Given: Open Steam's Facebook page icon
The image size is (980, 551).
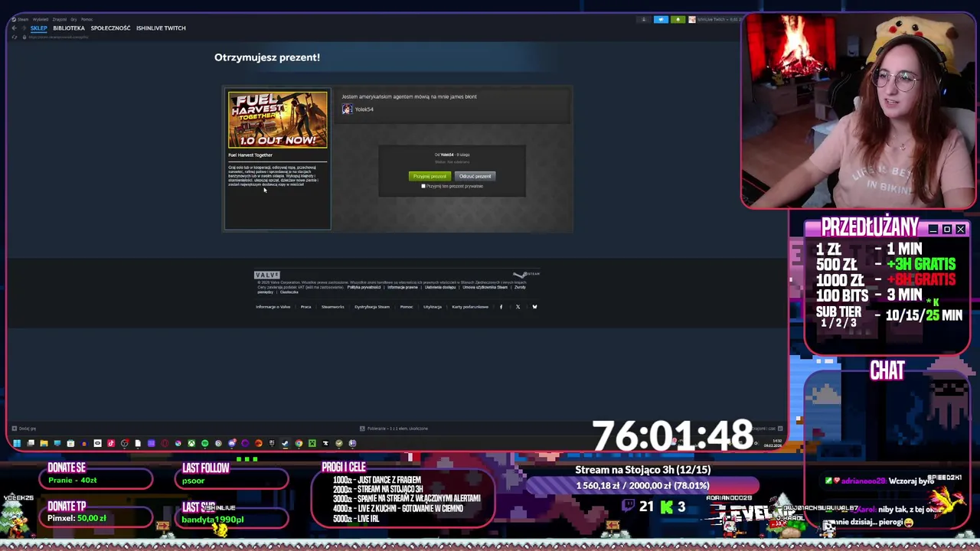Looking at the screenshot, I should pos(501,307).
